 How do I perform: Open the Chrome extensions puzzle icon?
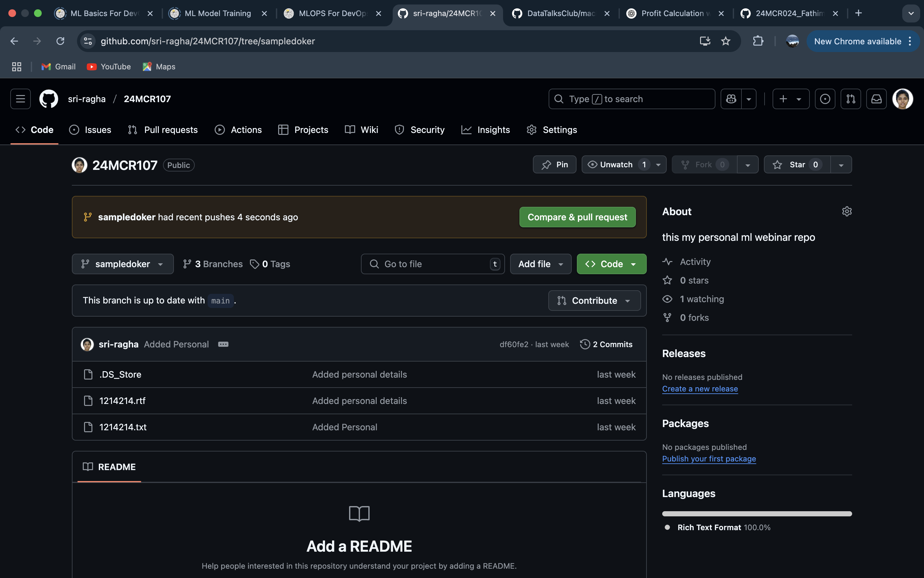click(x=758, y=41)
